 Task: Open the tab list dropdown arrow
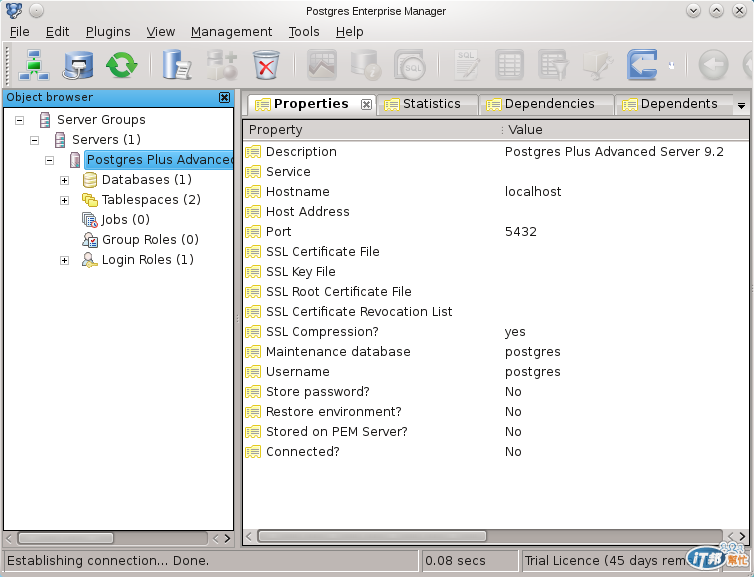coord(741,106)
